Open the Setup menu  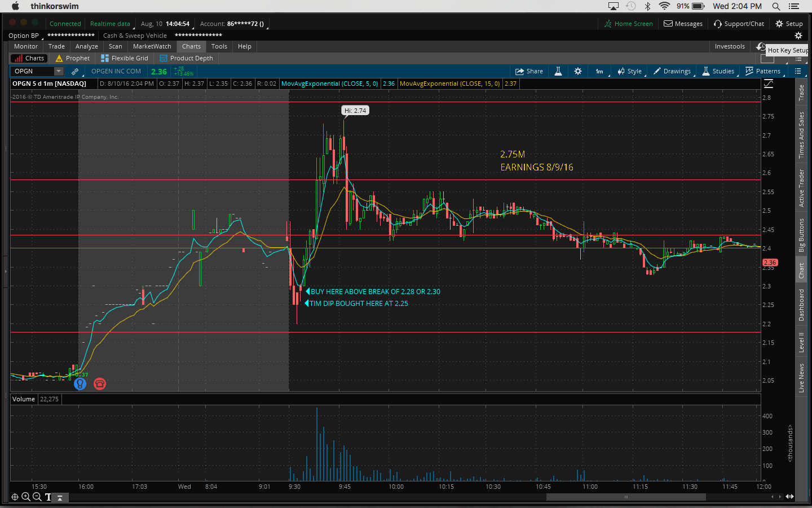pyautogui.click(x=789, y=24)
